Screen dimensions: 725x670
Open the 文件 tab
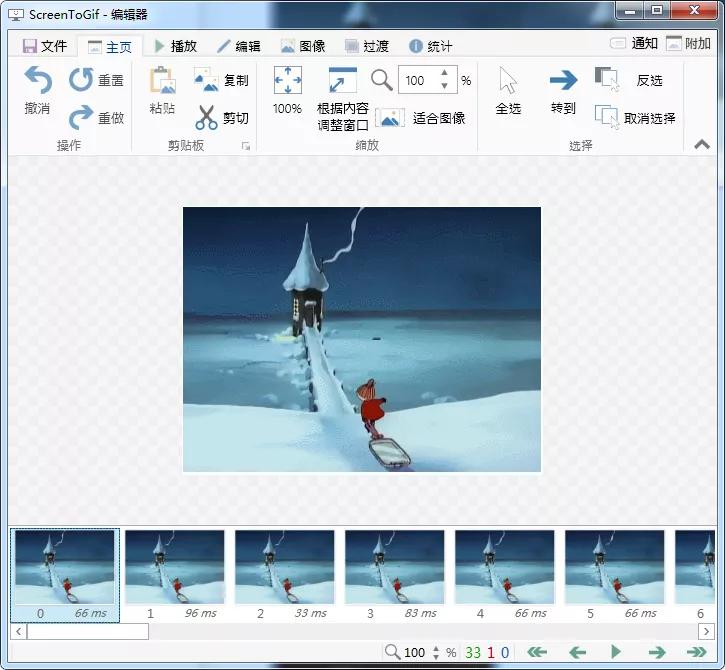tap(45, 46)
